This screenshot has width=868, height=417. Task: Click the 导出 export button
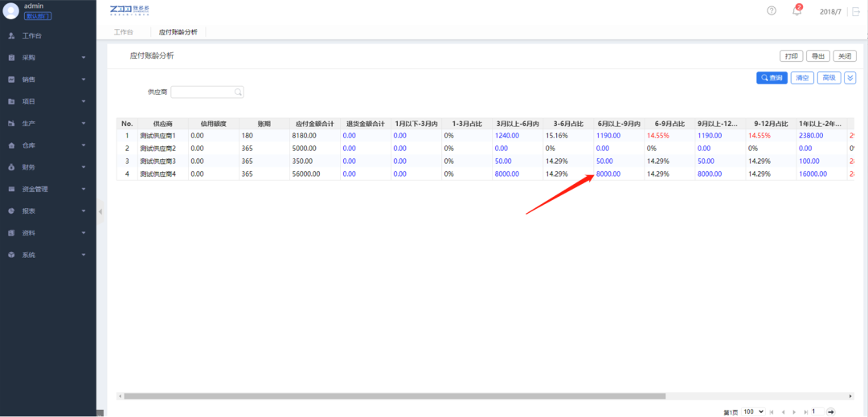click(x=817, y=56)
